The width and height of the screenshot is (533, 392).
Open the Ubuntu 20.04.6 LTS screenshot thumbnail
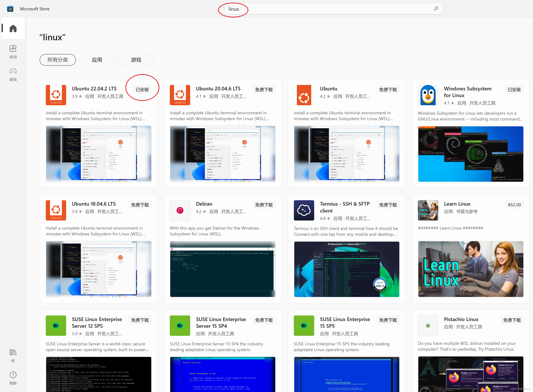point(223,154)
